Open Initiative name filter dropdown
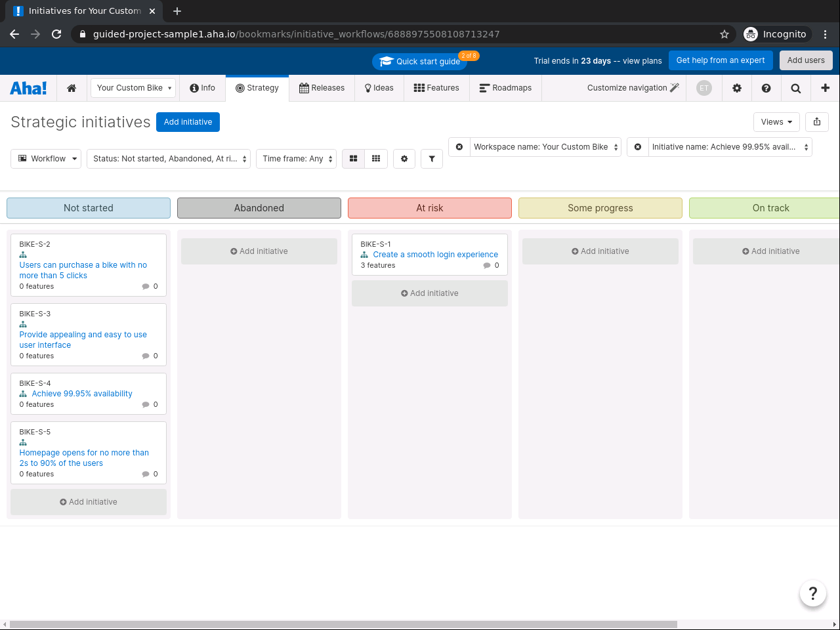 730,147
